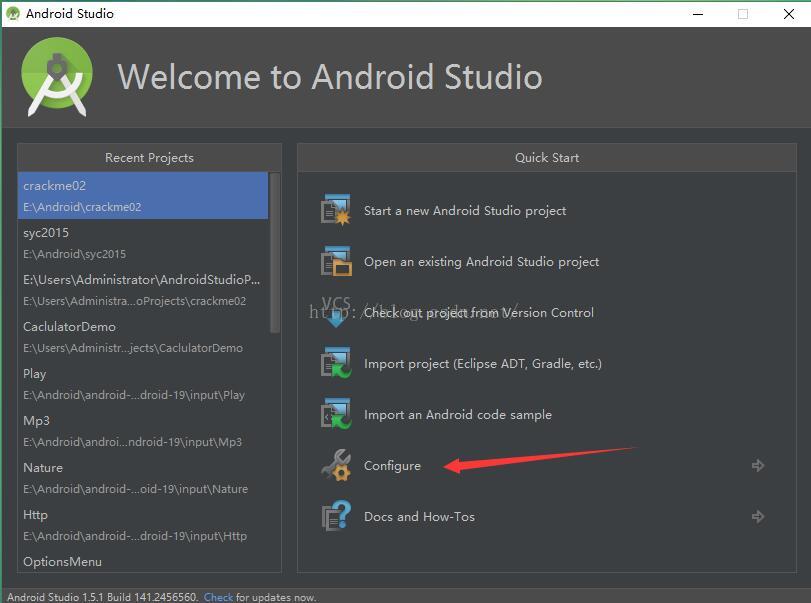This screenshot has width=811, height=603.
Task: Click the Import Android code sample icon
Action: [336, 414]
